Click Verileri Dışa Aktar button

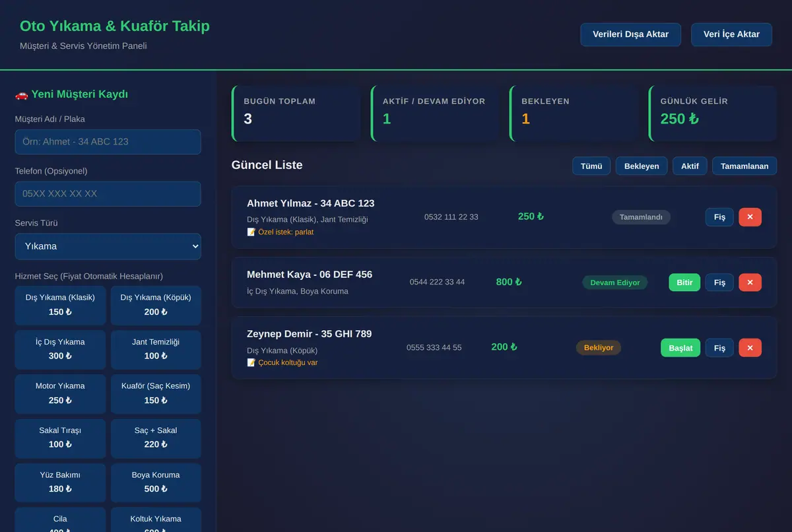[x=631, y=34]
